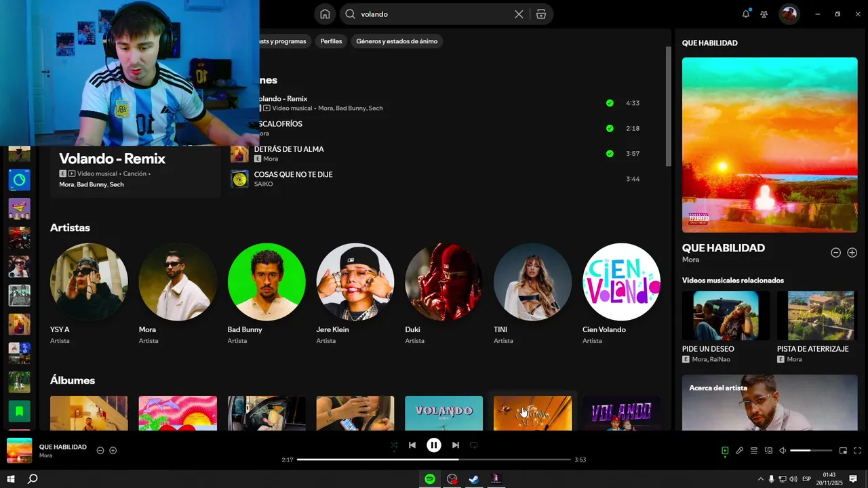Toggle Now Playing view icon
Viewport: 868px width, 488px height.
[x=725, y=451]
